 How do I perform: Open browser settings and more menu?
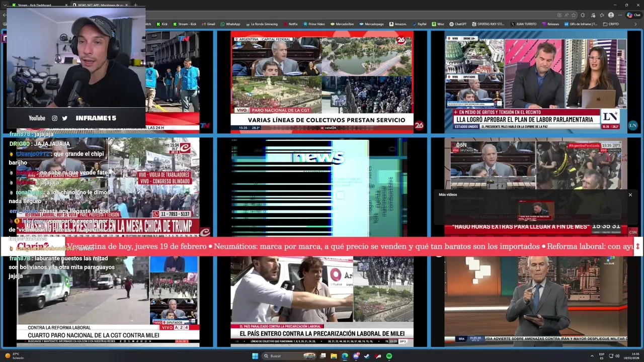point(620,15)
